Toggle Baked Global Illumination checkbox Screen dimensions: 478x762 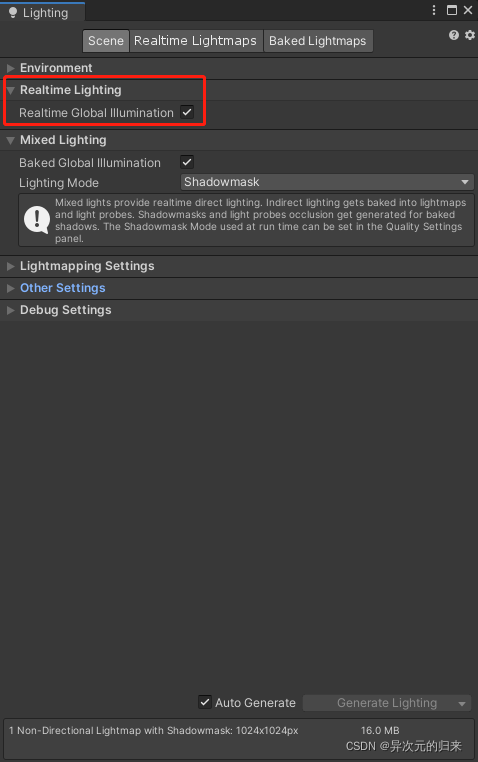pyautogui.click(x=187, y=162)
